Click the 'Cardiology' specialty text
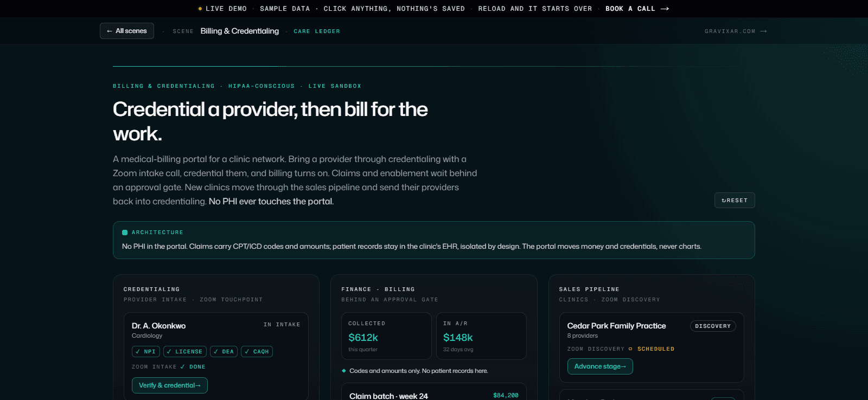868x400 pixels. [x=147, y=336]
